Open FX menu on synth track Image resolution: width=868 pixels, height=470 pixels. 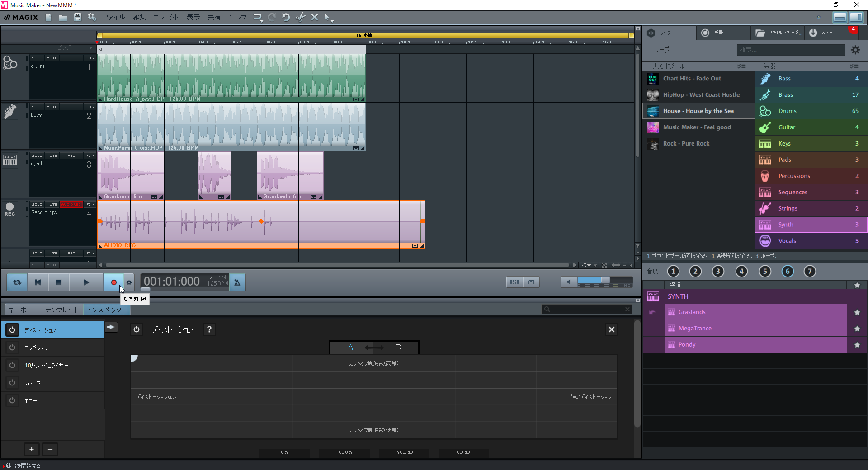click(x=90, y=156)
